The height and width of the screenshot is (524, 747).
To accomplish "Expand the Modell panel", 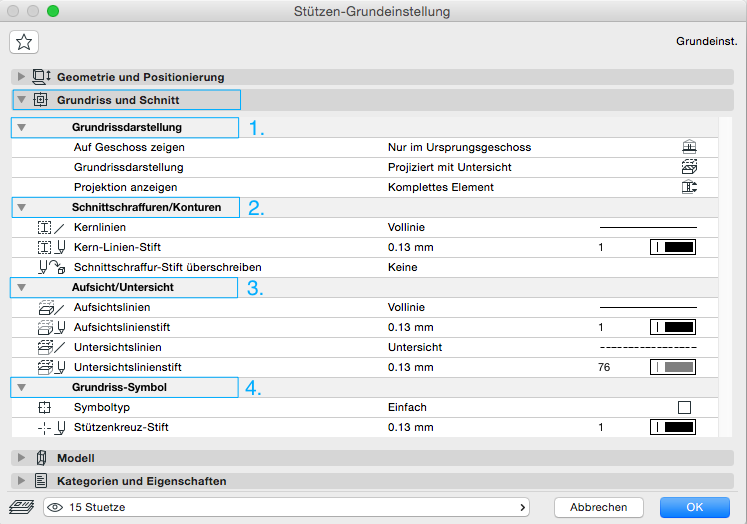I will (21, 458).
